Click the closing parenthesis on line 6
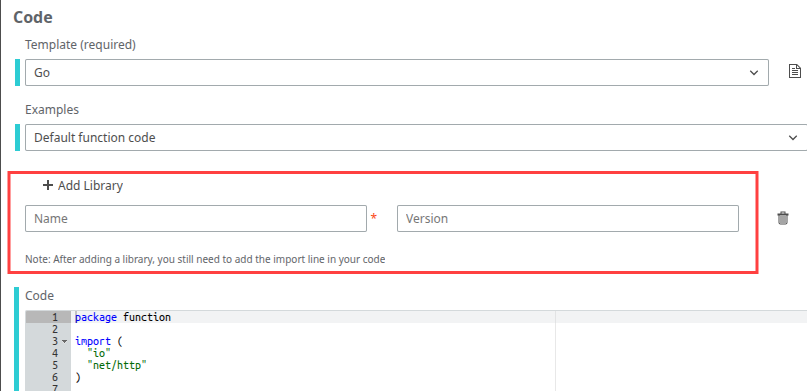 [78, 377]
